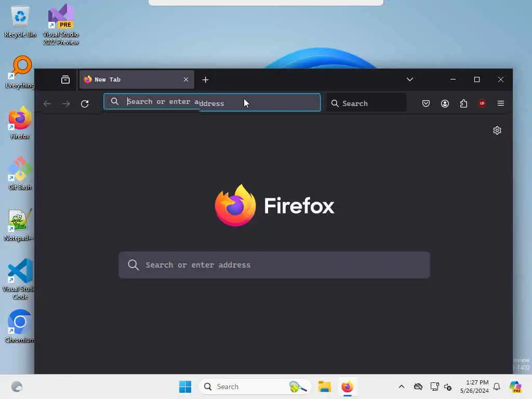This screenshot has height=399, width=532.
Task: Click the cloud sync-off tray icon
Action: point(418,387)
